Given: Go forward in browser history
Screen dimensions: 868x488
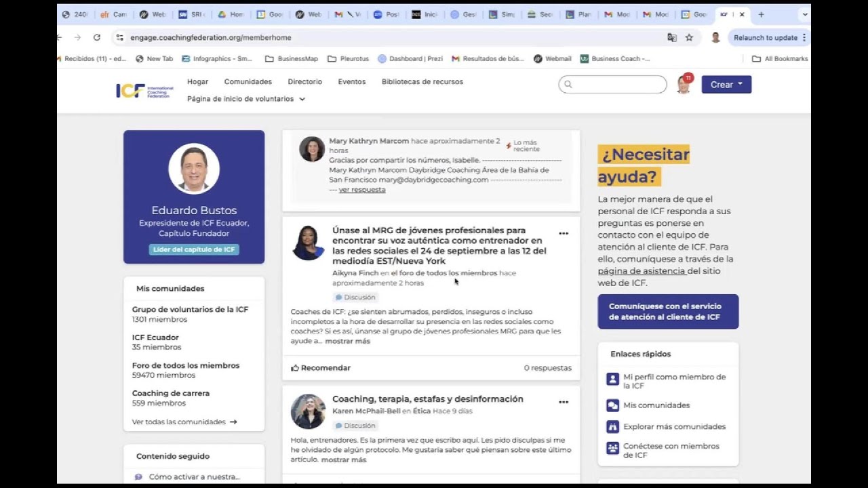Looking at the screenshot, I should [x=77, y=37].
